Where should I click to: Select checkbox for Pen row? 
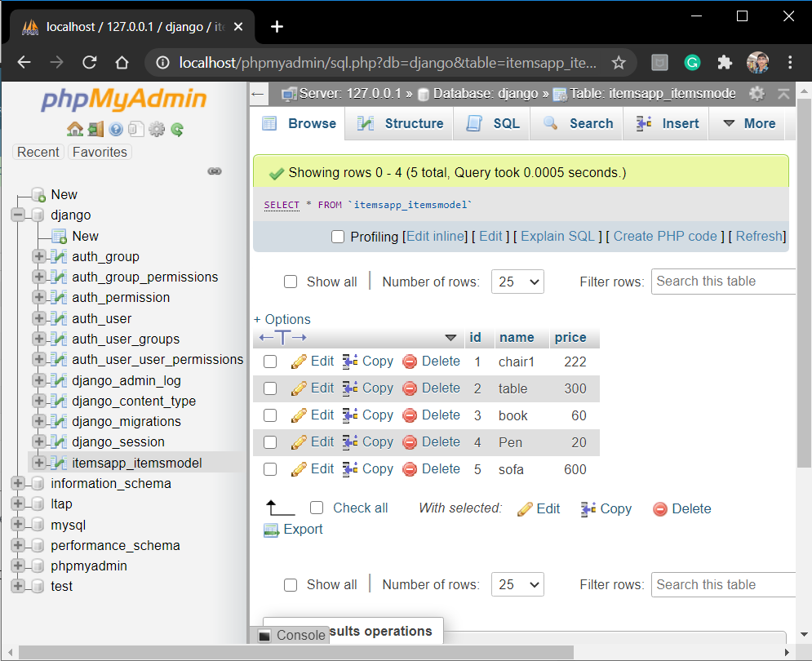[x=270, y=442]
